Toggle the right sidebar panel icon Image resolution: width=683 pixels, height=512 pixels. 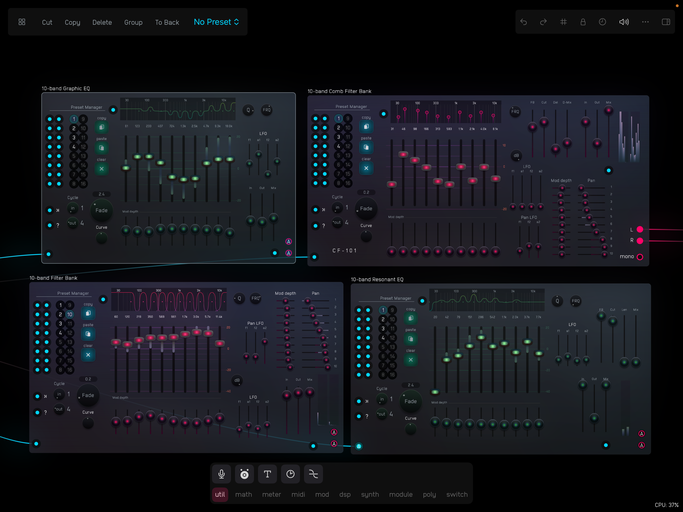666,22
